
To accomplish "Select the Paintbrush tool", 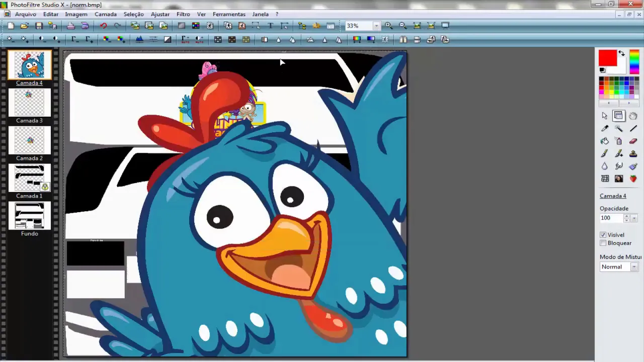I will 605,153.
